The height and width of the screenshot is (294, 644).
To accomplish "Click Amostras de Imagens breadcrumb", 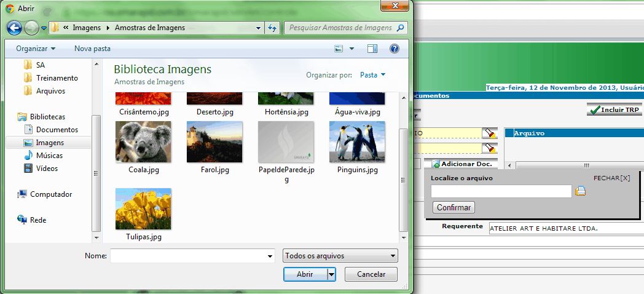I will tap(150, 28).
